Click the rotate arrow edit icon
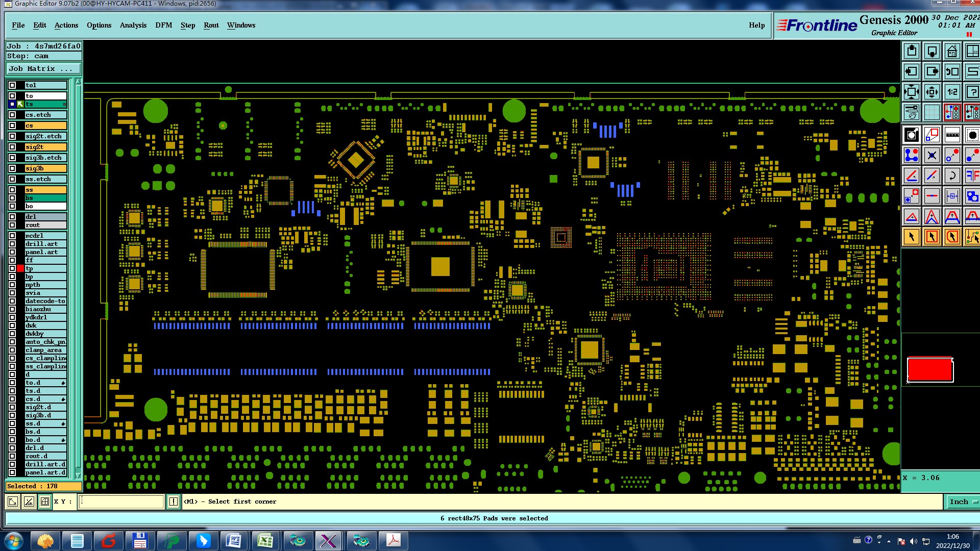980x551 pixels. 952,176
